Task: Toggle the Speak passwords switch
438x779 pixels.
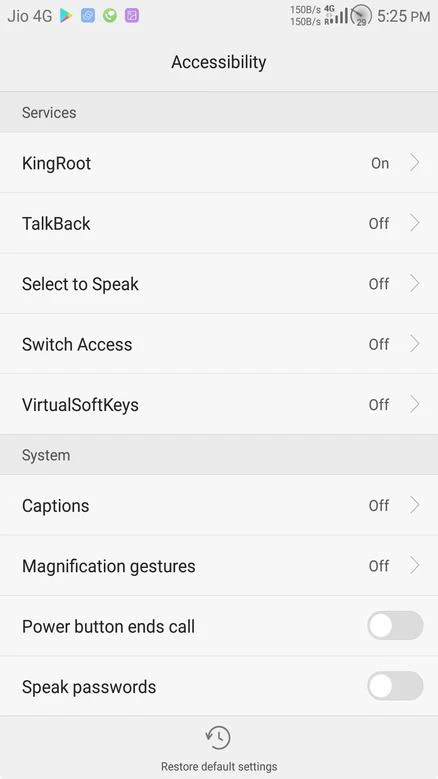Action: 395,686
